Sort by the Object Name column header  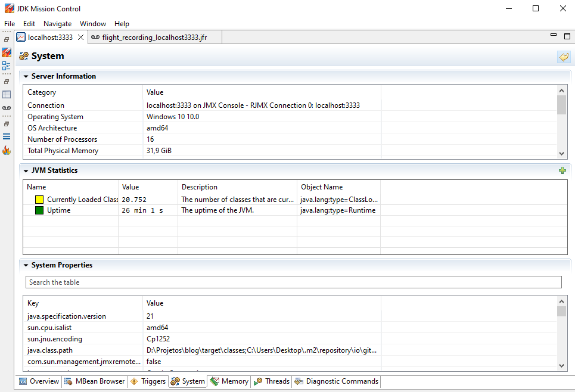[x=338, y=187]
